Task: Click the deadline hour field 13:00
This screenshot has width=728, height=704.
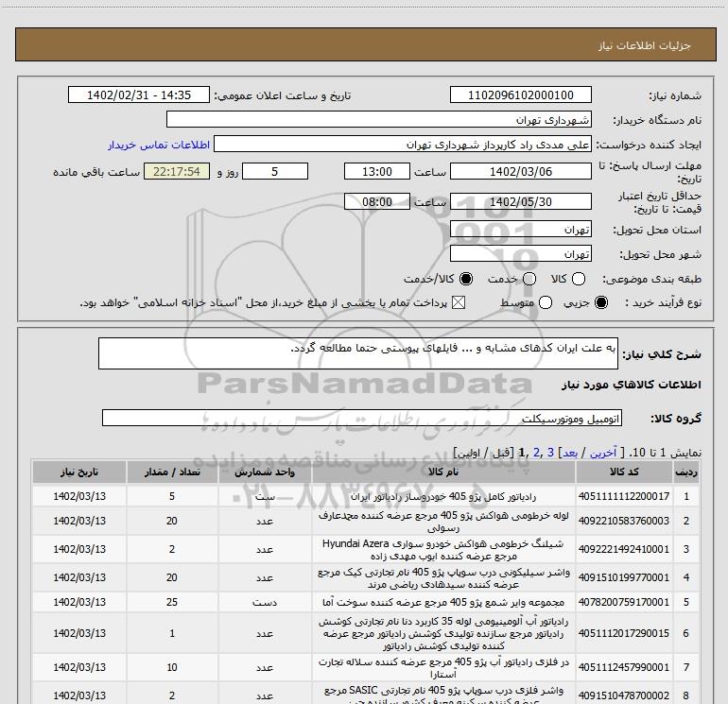Action: pyautogui.click(x=377, y=171)
